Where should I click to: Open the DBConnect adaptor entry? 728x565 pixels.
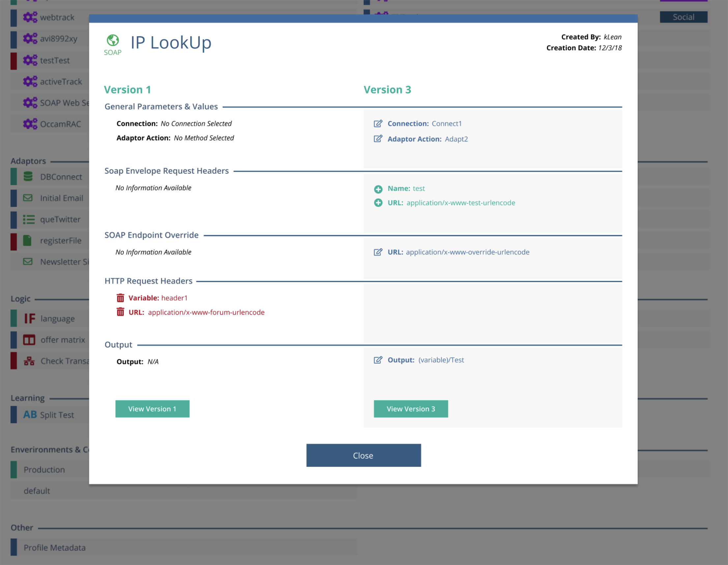[x=61, y=177]
